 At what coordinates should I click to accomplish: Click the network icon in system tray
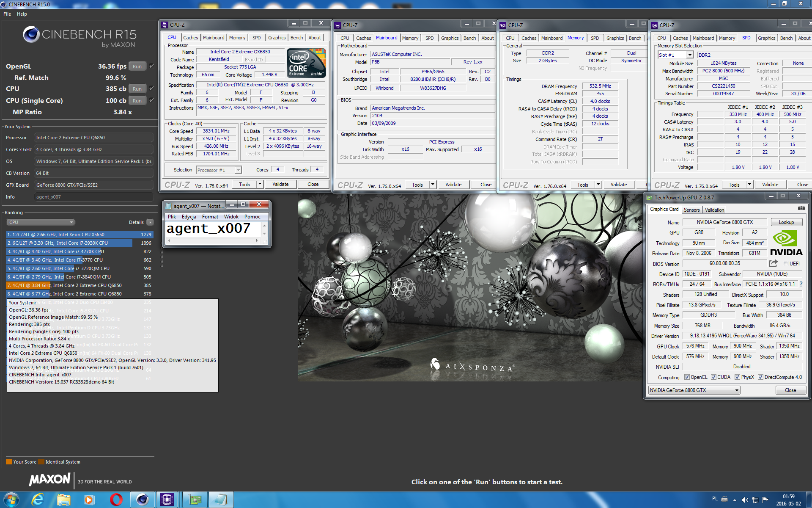755,500
